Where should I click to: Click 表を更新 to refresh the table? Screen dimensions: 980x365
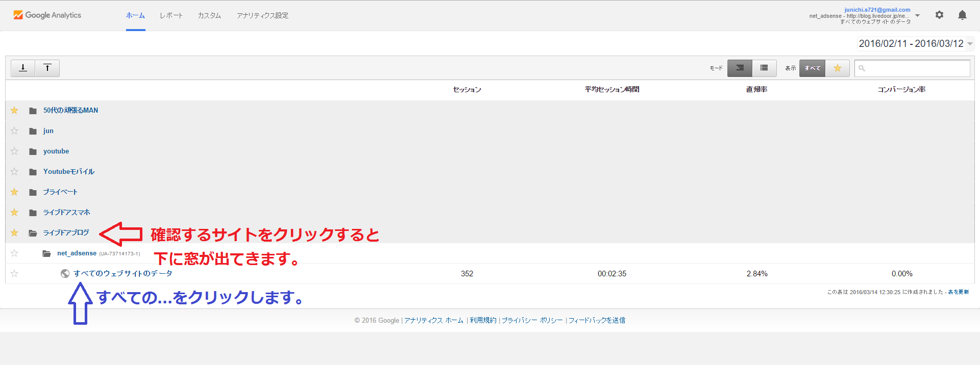pyautogui.click(x=958, y=292)
